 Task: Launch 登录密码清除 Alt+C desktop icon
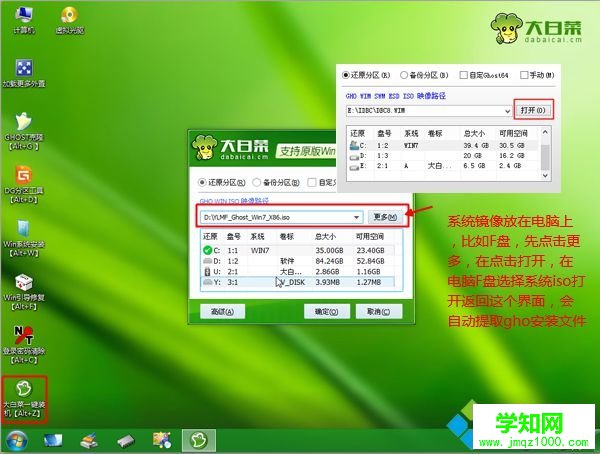click(24, 345)
